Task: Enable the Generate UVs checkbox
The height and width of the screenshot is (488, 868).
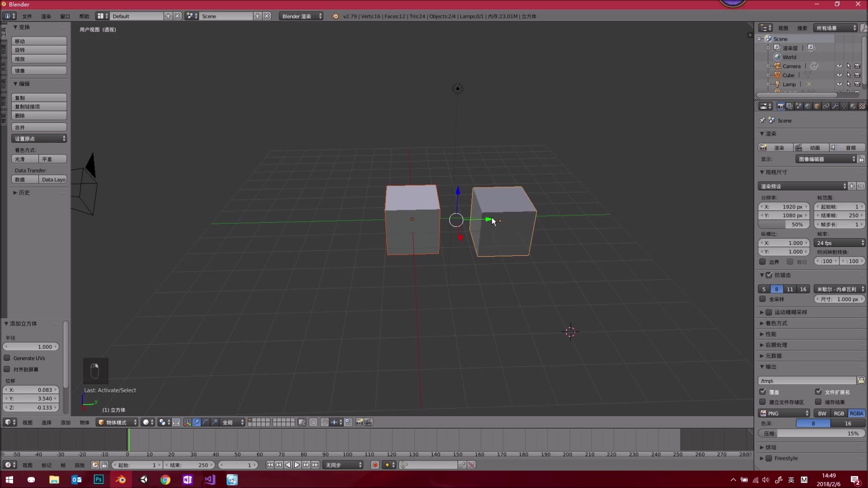Action: point(7,358)
